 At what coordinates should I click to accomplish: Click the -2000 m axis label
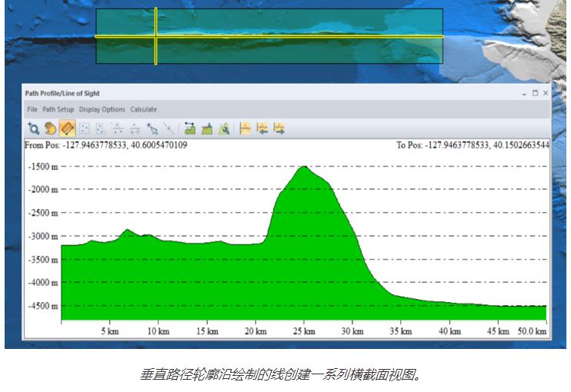pos(43,189)
